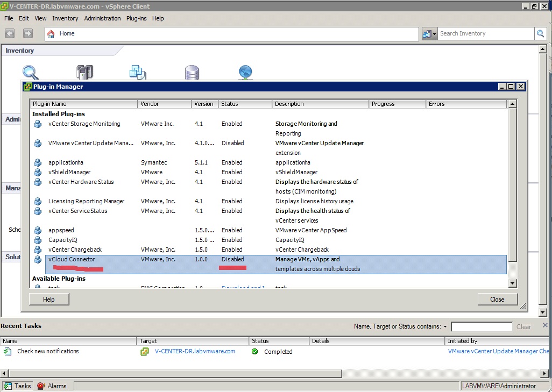The height and width of the screenshot is (392, 552).
Task: Select vCenter Service Status plug-in icon
Action: (38, 211)
